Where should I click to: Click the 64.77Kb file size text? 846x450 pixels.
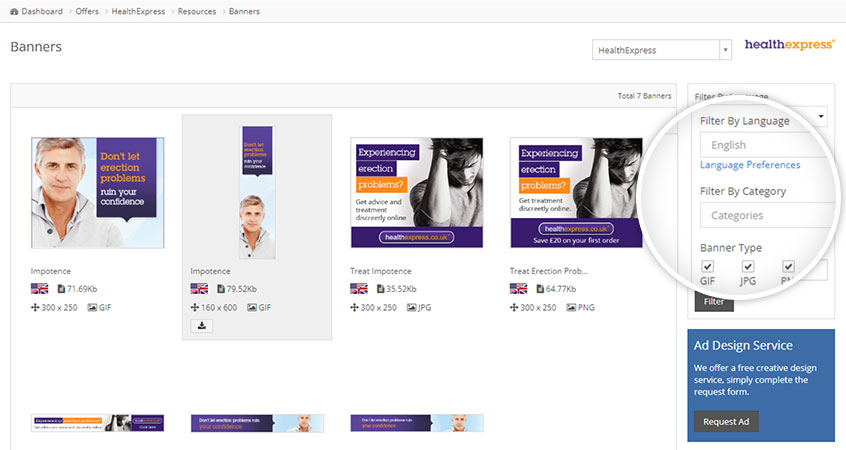[x=561, y=289]
